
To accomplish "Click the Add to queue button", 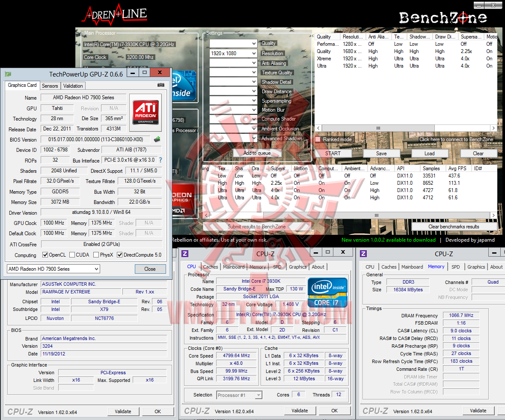I will coord(257,153).
